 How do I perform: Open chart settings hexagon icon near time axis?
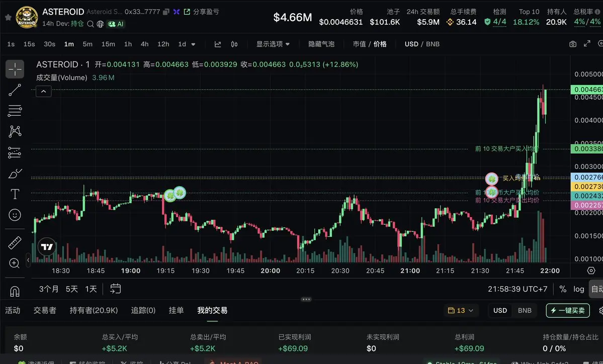coord(591,270)
